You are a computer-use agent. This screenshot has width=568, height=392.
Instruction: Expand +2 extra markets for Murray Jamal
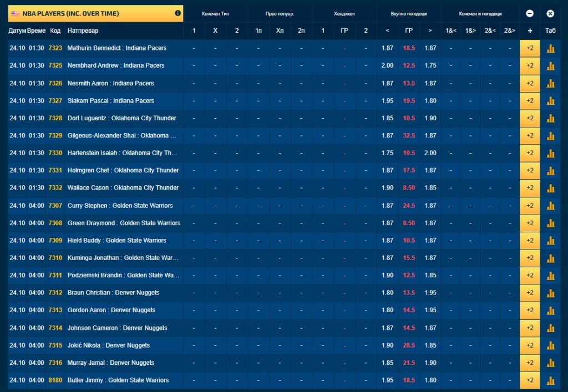click(530, 363)
